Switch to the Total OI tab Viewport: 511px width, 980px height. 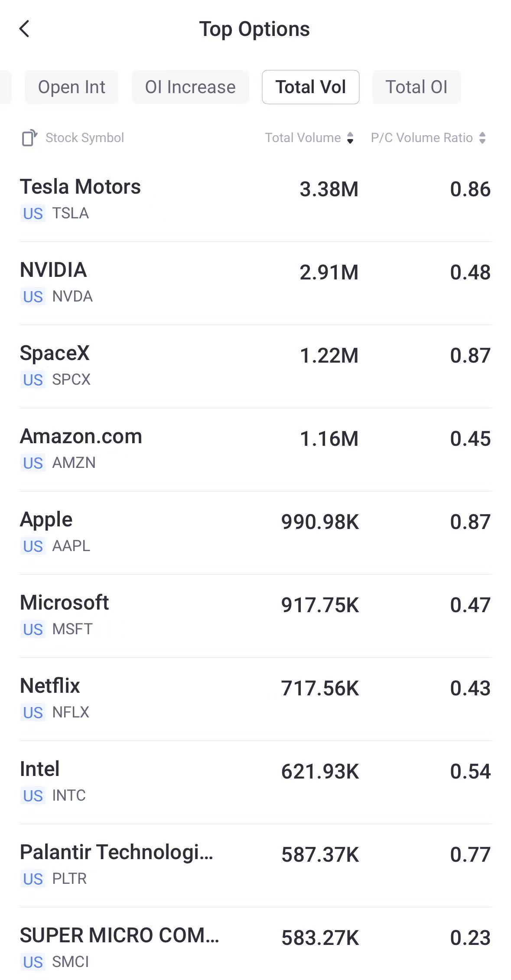417,87
